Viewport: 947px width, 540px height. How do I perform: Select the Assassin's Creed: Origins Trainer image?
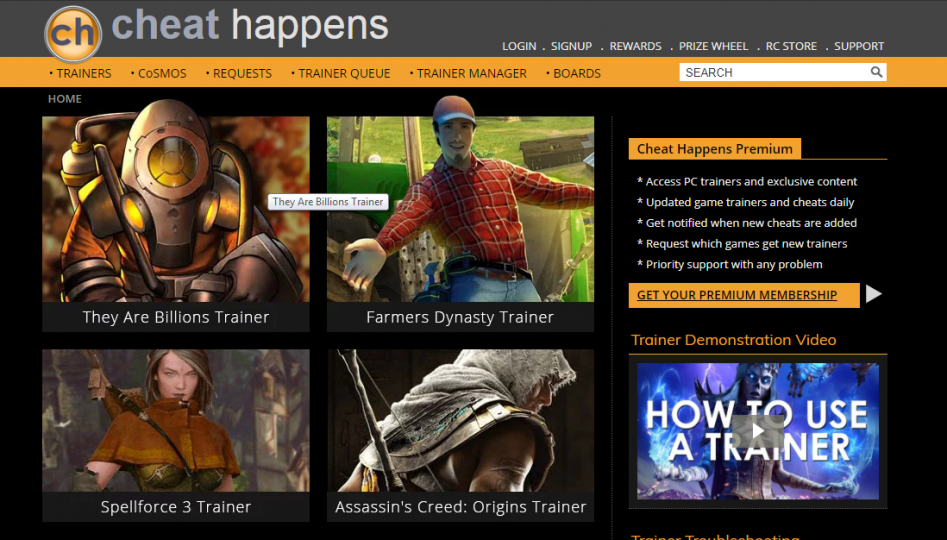pyautogui.click(x=460, y=420)
